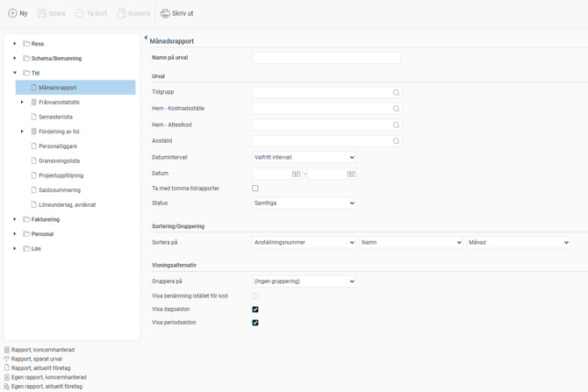Enable Ta med tomma tidrapporter checkbox
The height and width of the screenshot is (392, 588).
255,189
